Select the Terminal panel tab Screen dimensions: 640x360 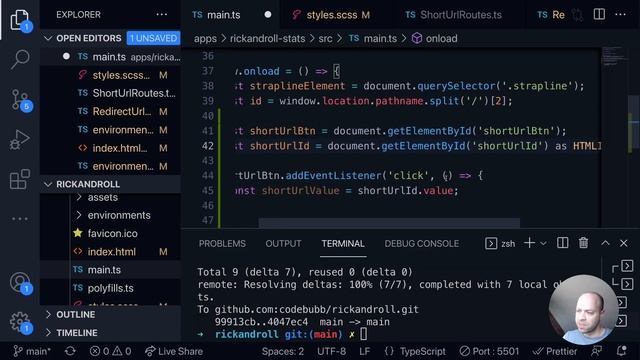(x=343, y=244)
